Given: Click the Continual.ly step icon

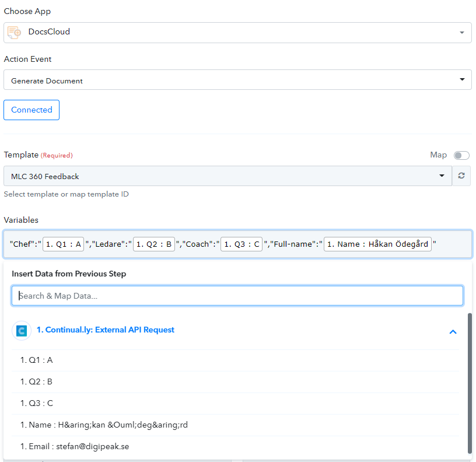Looking at the screenshot, I should tap(22, 331).
